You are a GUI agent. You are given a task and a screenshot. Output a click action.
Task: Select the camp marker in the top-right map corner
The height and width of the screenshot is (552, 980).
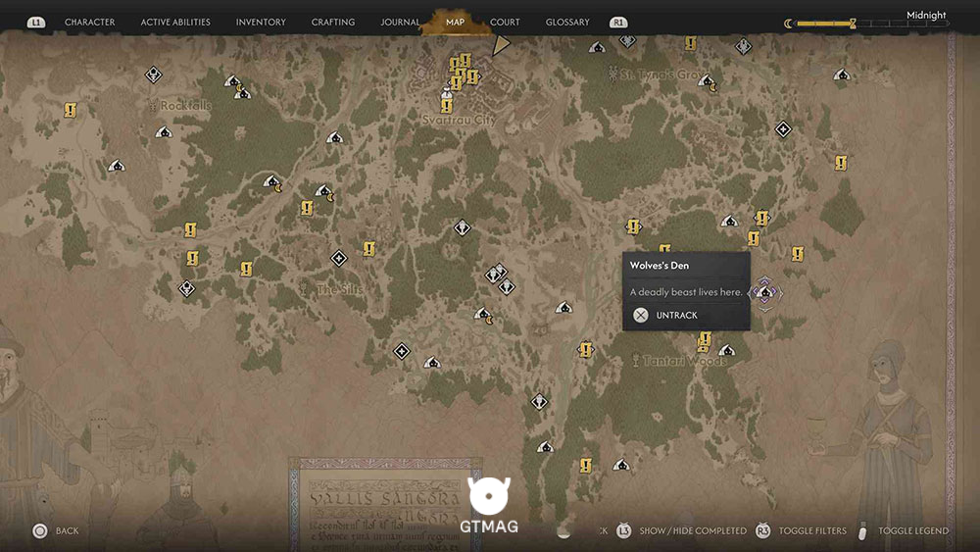842,75
